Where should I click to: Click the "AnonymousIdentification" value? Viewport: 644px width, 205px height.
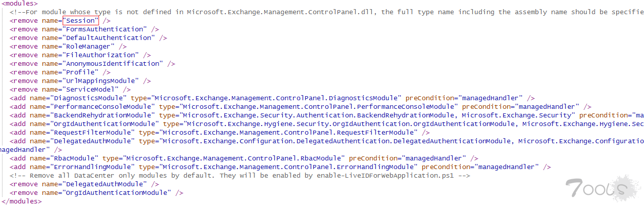click(x=113, y=64)
